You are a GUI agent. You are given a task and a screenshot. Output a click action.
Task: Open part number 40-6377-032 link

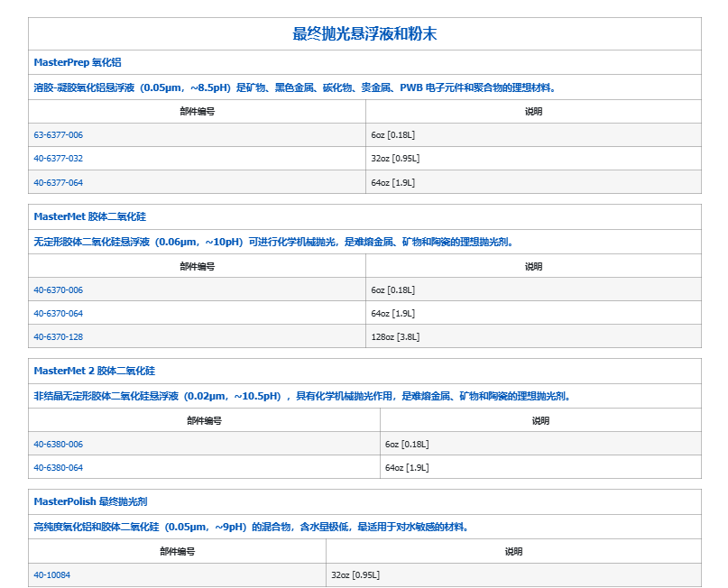pyautogui.click(x=58, y=158)
